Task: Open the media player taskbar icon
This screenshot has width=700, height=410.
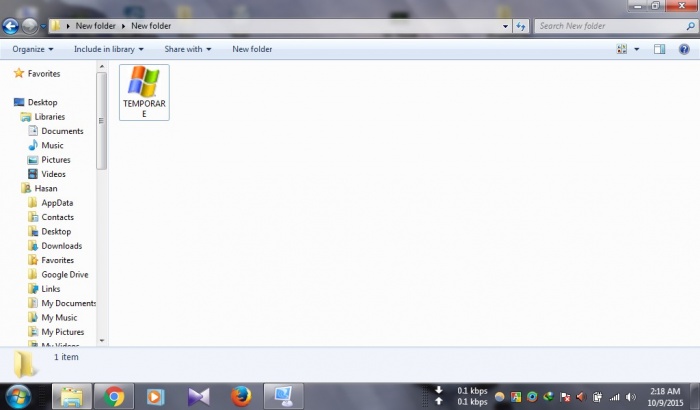Action: [155, 397]
